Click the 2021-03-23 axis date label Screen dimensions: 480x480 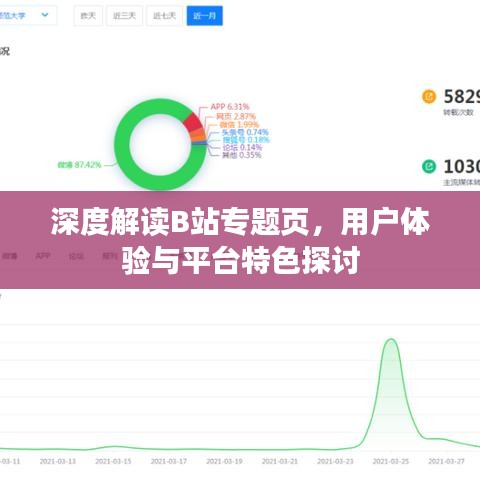pos(335,461)
